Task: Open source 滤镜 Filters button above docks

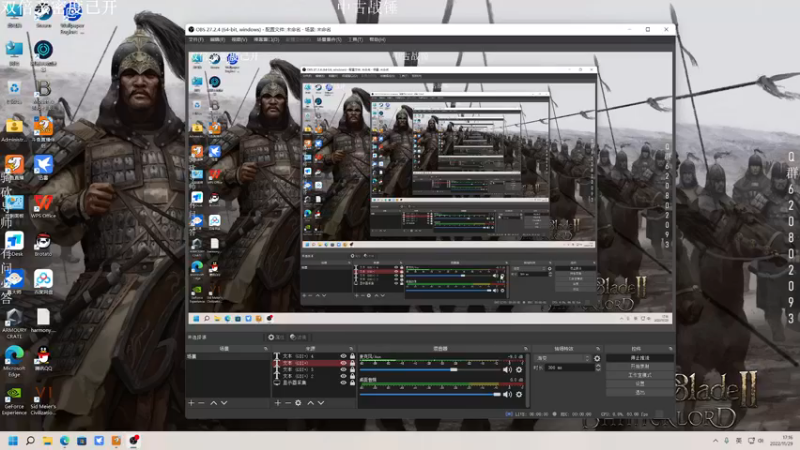Action: tap(299, 337)
